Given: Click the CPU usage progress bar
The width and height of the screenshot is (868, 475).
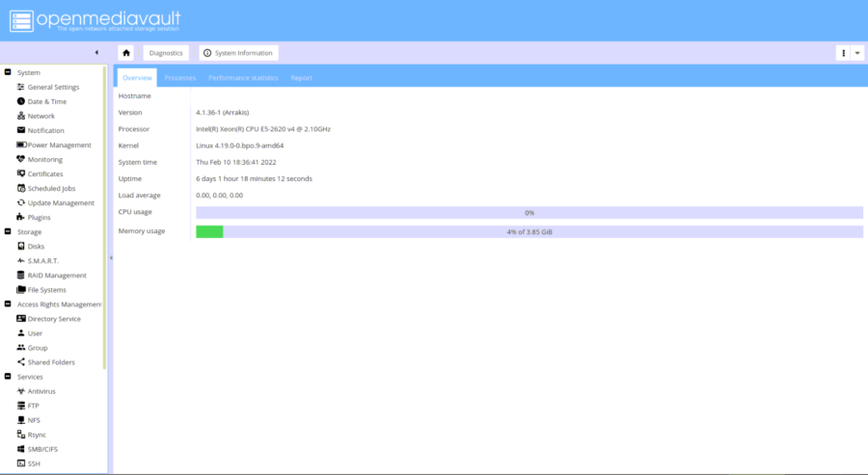Looking at the screenshot, I should pos(529,213).
